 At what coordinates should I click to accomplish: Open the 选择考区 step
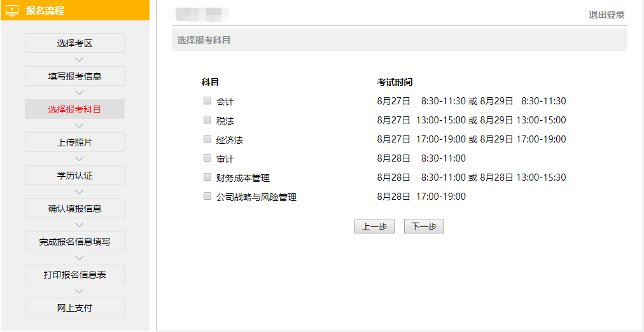click(x=74, y=43)
